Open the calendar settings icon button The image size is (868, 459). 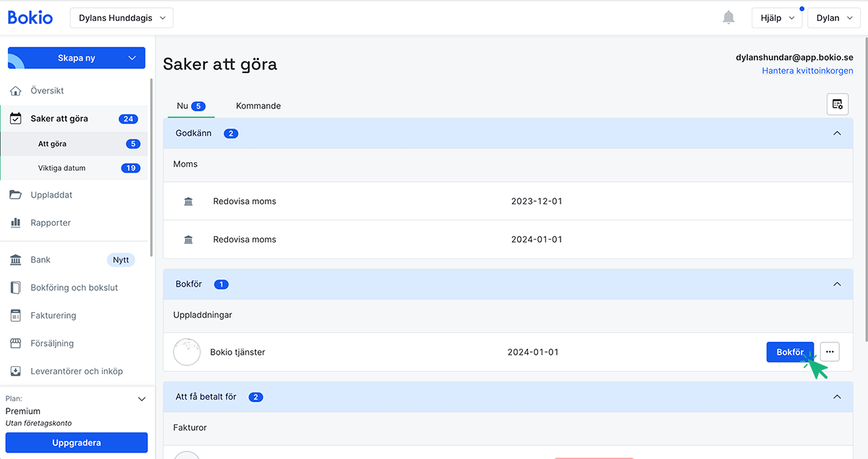[837, 104]
